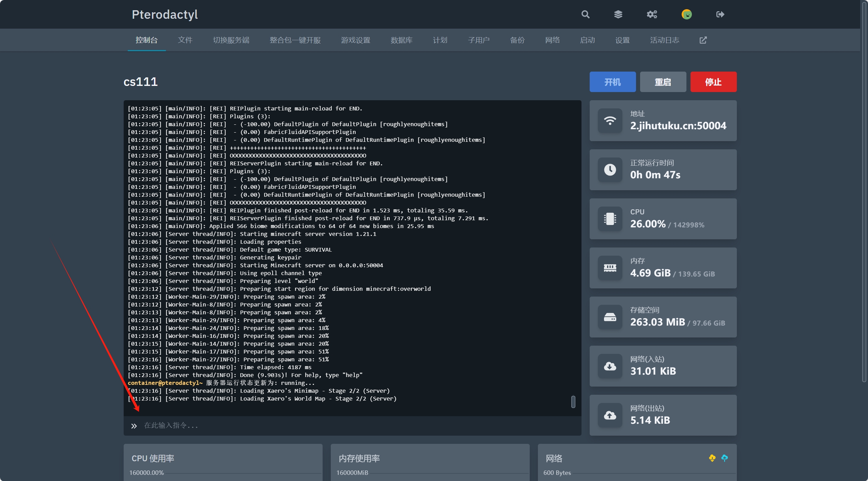Screen dimensions: 868x481
Task: Click log line 'Starting minecraft server version 1.21.1'
Action: pyautogui.click(x=252, y=234)
